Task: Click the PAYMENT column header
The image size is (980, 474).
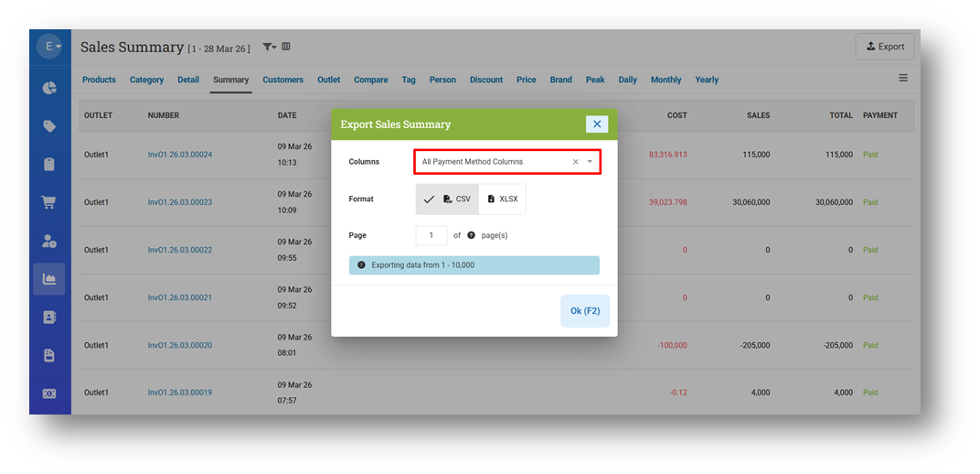Action: 880,115
